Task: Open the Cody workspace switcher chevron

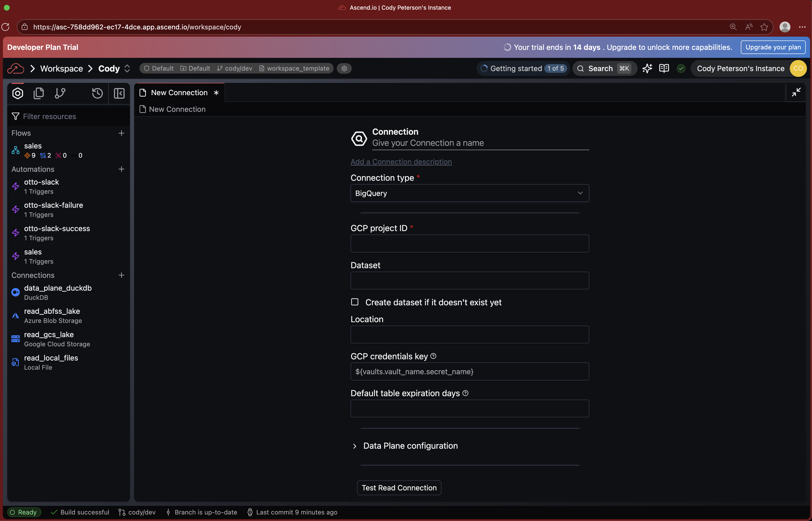Action: [127, 68]
